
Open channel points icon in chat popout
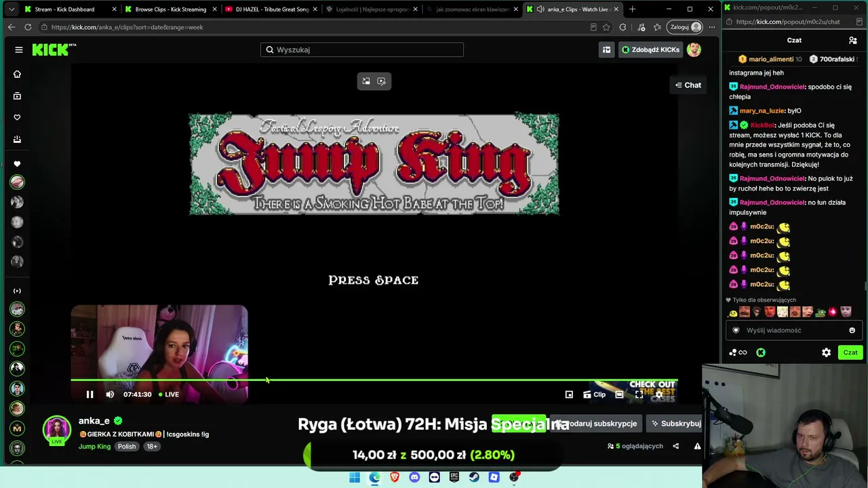pos(738,352)
